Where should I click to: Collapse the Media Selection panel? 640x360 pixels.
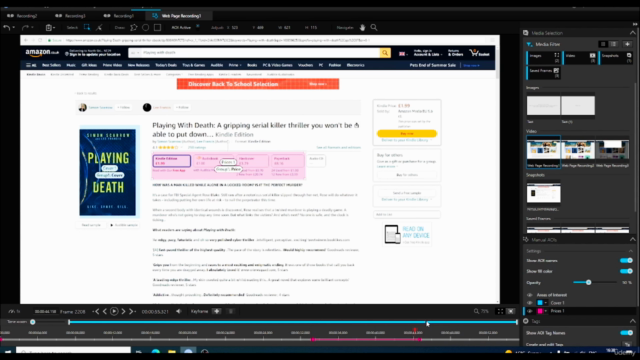(x=632, y=33)
